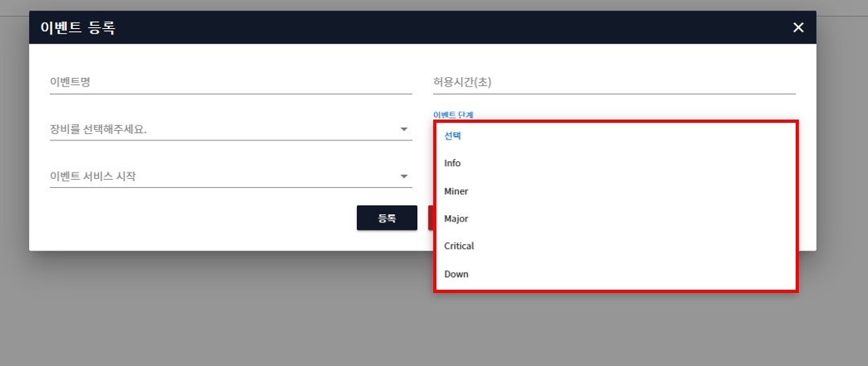Choose the 선택 placeholder option

point(452,136)
